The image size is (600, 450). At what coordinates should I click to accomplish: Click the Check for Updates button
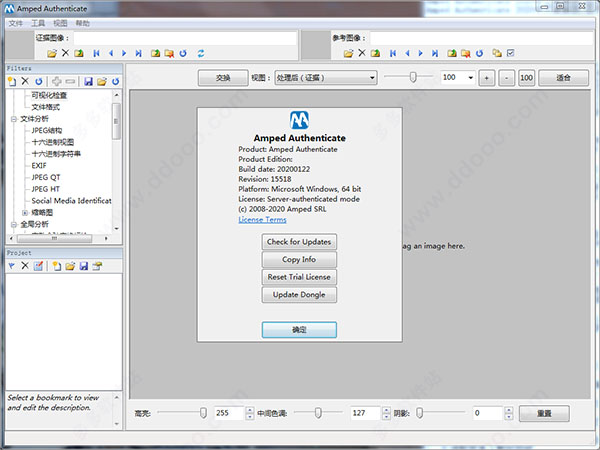point(299,242)
